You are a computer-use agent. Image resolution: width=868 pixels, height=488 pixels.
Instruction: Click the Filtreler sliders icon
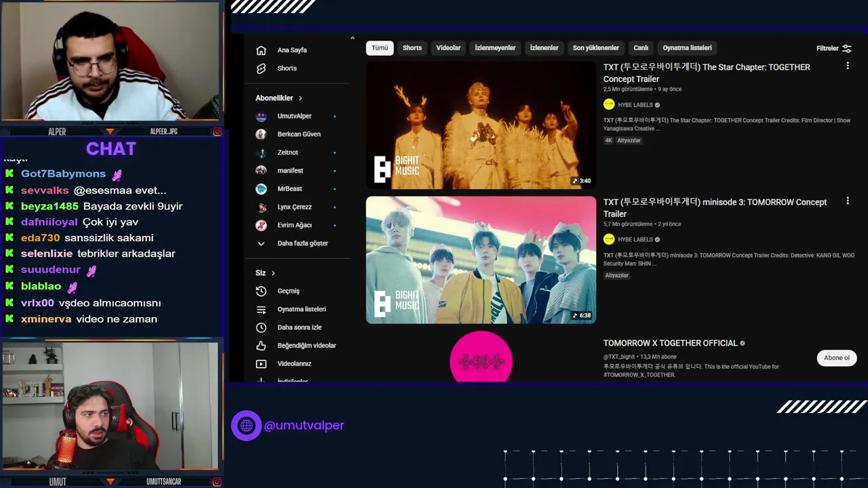pos(847,48)
